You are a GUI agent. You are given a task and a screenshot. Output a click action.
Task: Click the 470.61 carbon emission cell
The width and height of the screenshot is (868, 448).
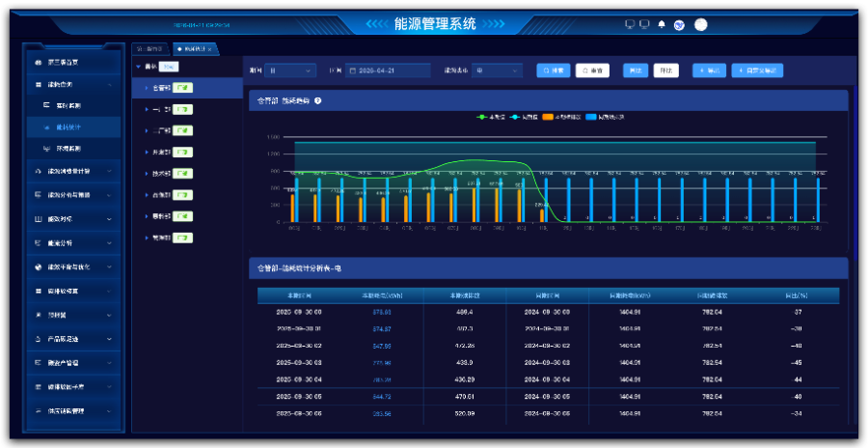(465, 397)
